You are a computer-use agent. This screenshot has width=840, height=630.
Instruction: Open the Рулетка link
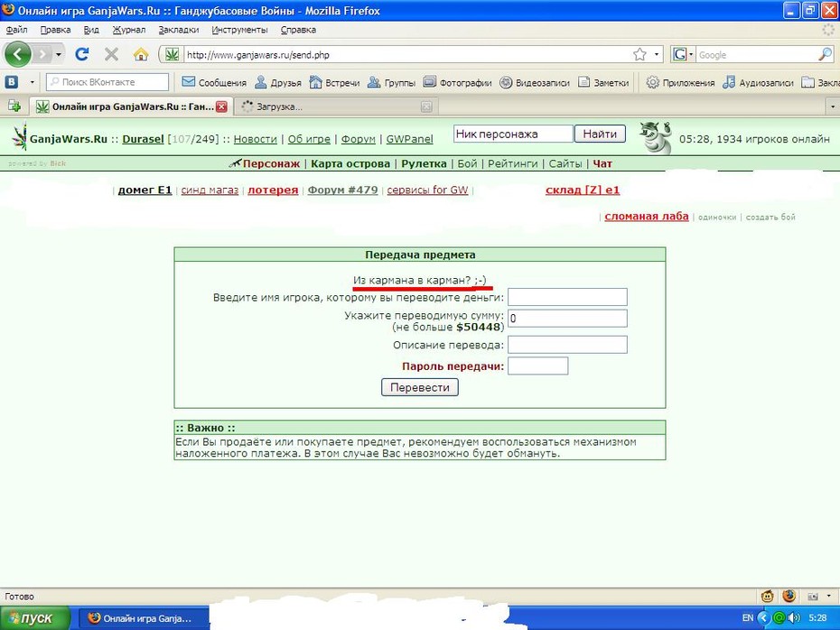[424, 163]
